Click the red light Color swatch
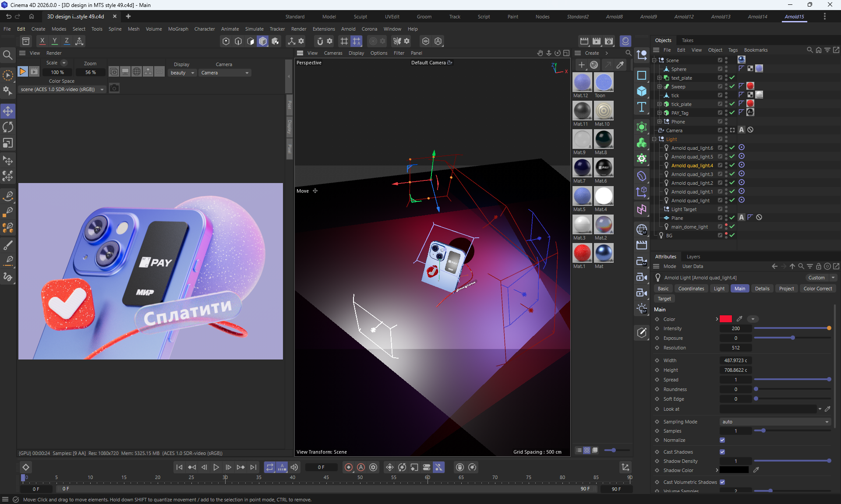This screenshot has height=504, width=841. tap(726, 319)
